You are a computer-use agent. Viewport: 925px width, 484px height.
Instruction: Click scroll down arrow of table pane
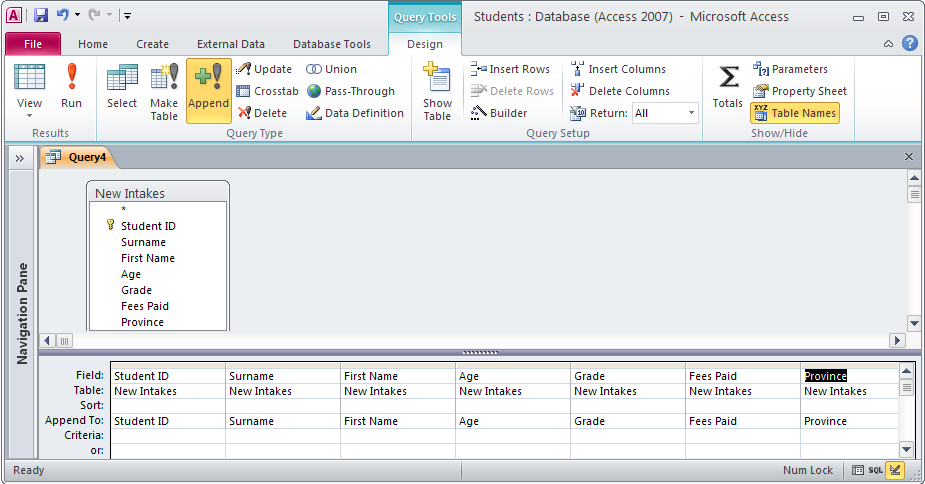point(914,323)
